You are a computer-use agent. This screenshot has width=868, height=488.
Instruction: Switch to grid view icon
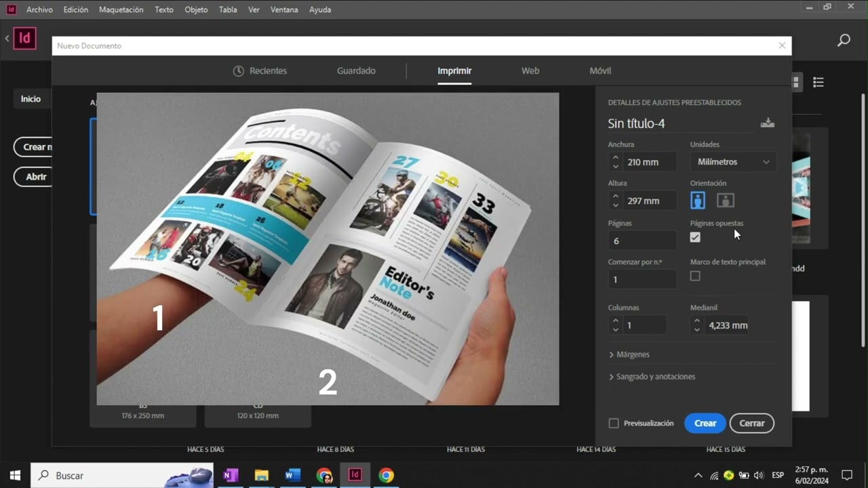pyautogui.click(x=795, y=82)
